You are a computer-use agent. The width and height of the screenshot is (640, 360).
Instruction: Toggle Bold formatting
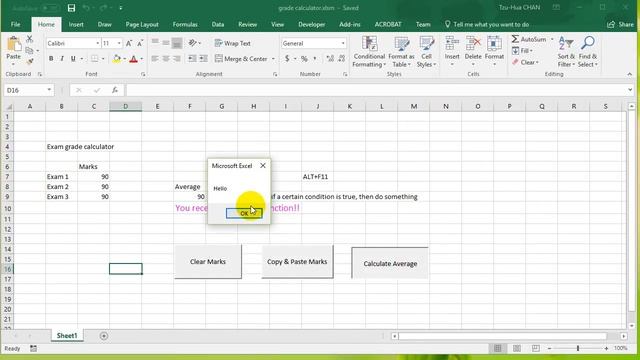[51, 59]
